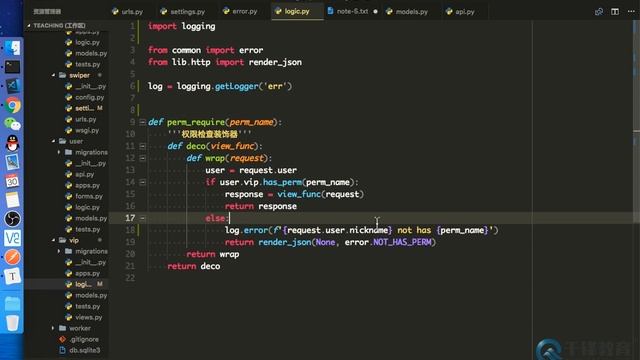The height and width of the screenshot is (360, 640).
Task: Collapse the swiper folder
Action: point(53,75)
